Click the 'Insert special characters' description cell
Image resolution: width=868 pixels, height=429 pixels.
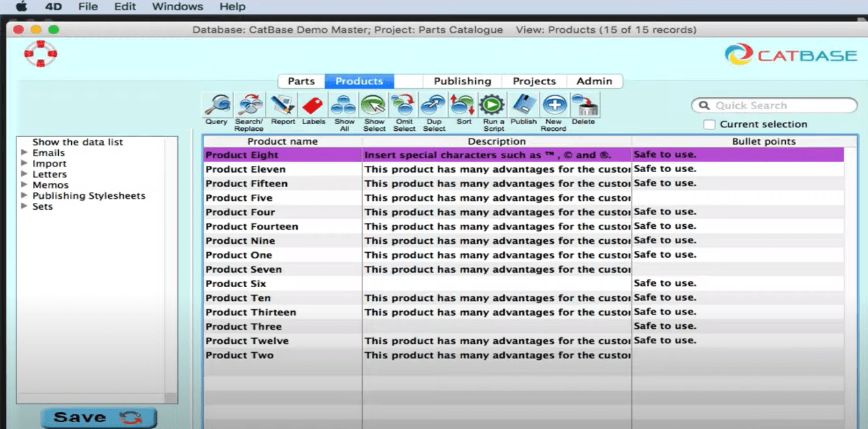point(497,155)
